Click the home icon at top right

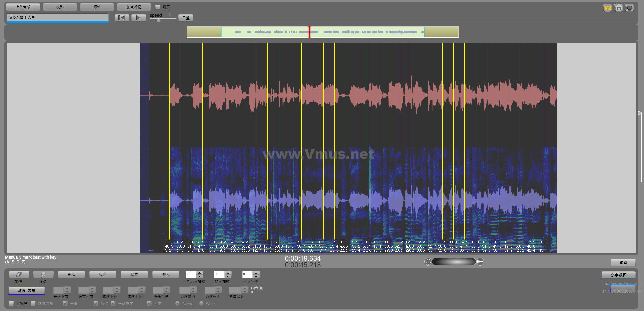[x=619, y=8]
